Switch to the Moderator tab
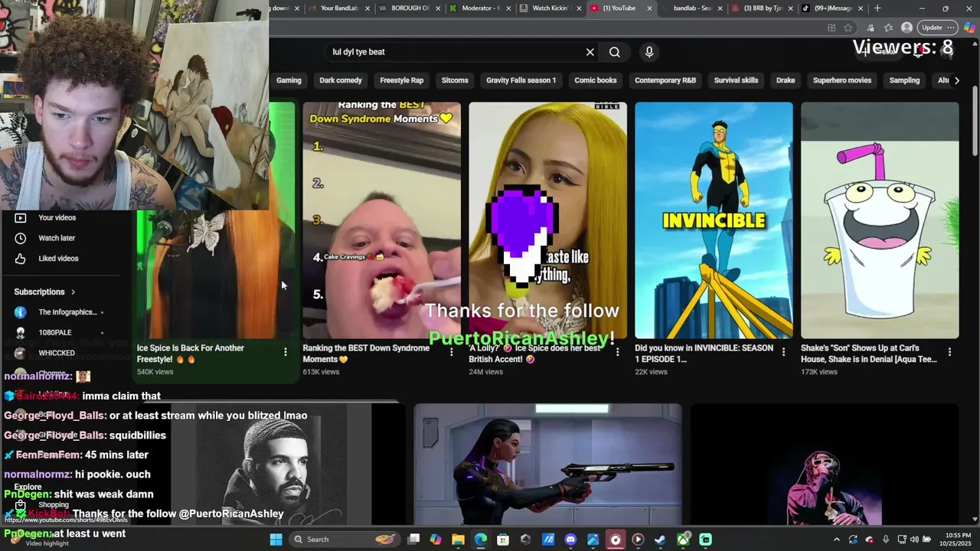980x551 pixels. click(x=481, y=8)
